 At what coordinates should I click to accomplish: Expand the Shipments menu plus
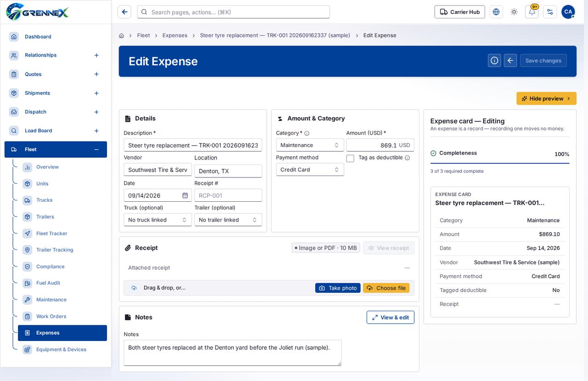click(x=96, y=93)
